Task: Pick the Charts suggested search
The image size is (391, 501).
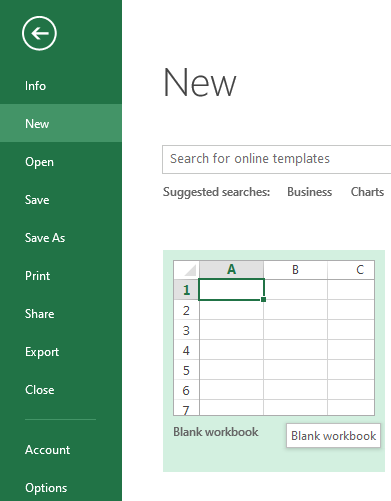Action: (367, 192)
